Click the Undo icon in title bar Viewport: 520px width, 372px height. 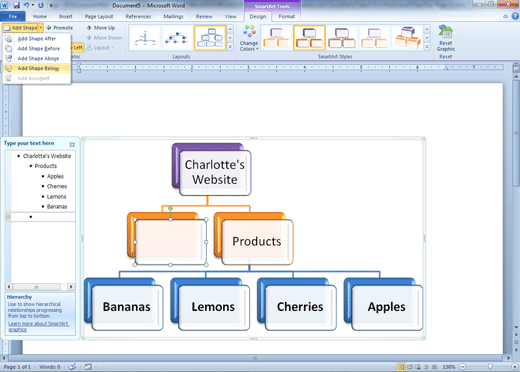[26, 5]
